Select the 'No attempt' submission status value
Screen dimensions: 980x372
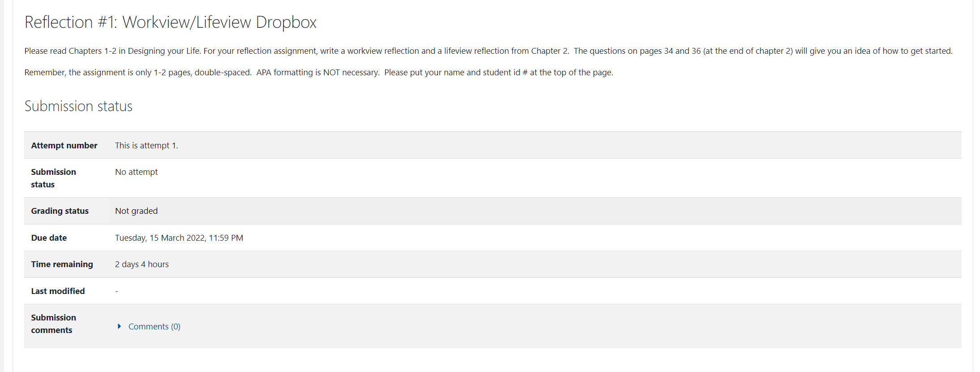pos(136,172)
